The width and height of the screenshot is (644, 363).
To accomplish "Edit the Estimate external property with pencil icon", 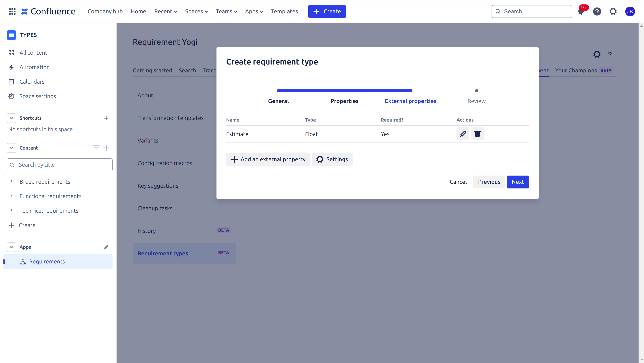I will tap(463, 134).
